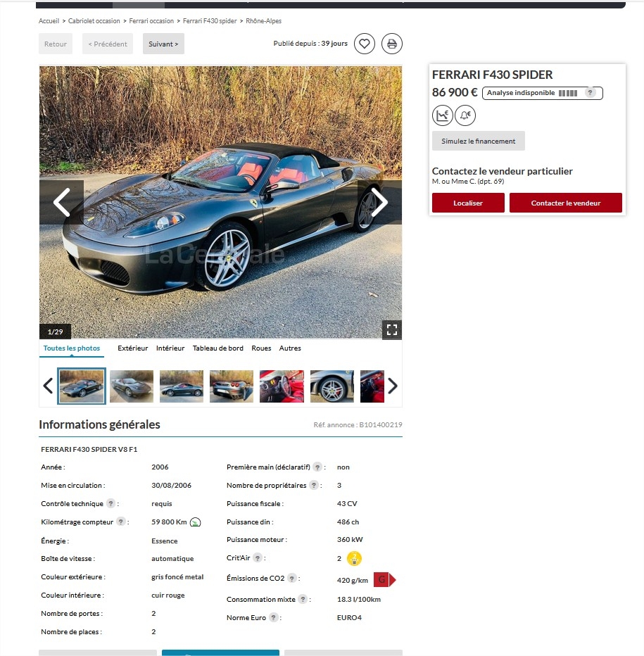
Task: Print the listing using printer icon
Action: coord(391,44)
